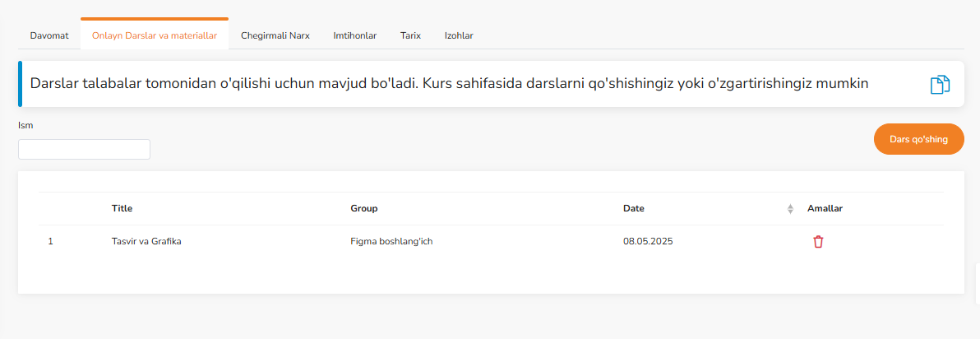The height and width of the screenshot is (339, 980).
Task: Click the Title column header
Action: (122, 208)
